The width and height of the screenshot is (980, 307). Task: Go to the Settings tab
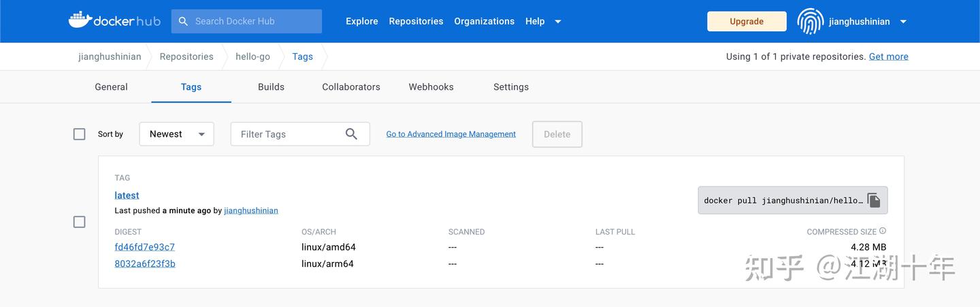coord(511,87)
